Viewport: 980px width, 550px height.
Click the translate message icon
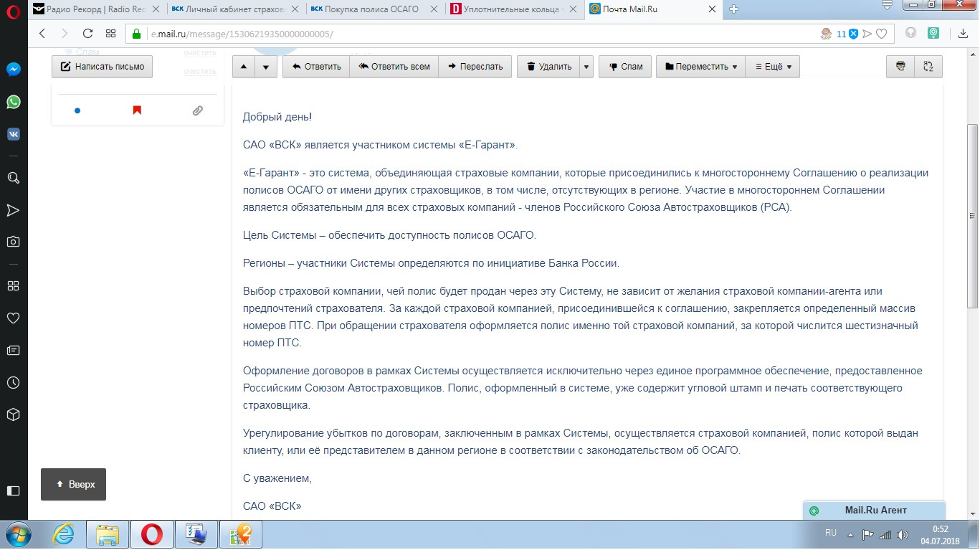tap(928, 67)
